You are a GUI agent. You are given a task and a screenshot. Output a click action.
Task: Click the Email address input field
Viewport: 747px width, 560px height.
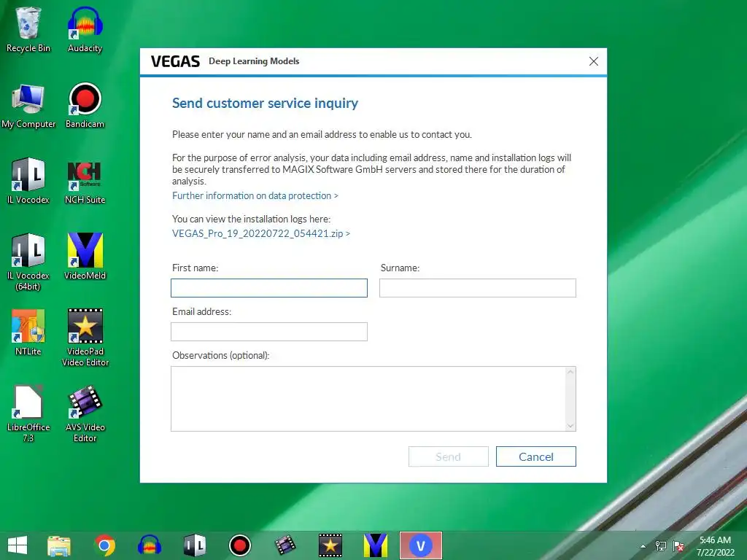pyautogui.click(x=269, y=332)
